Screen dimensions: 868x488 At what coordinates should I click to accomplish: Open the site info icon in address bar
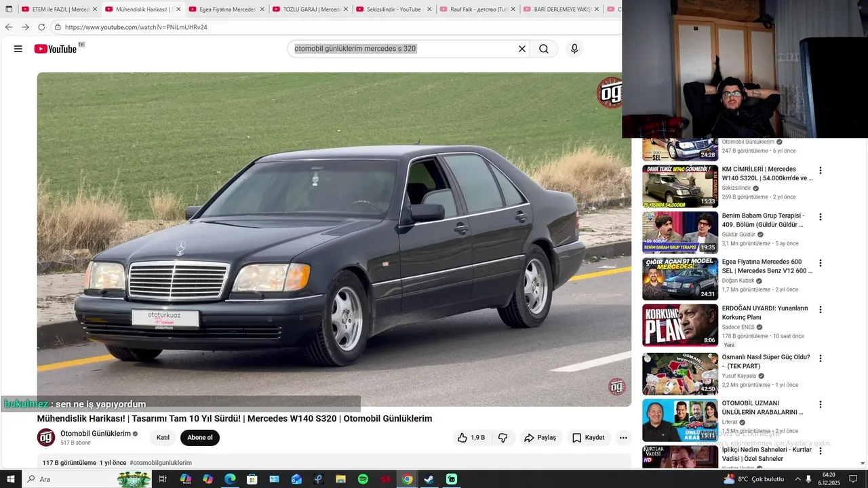pos(58,27)
